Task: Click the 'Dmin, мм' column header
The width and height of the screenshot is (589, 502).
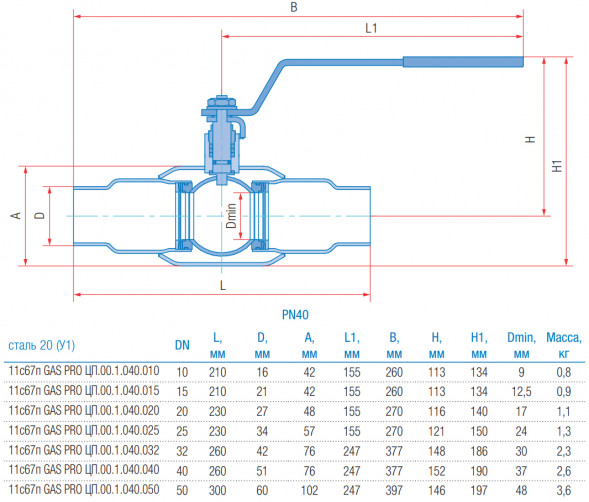Action: click(521, 345)
